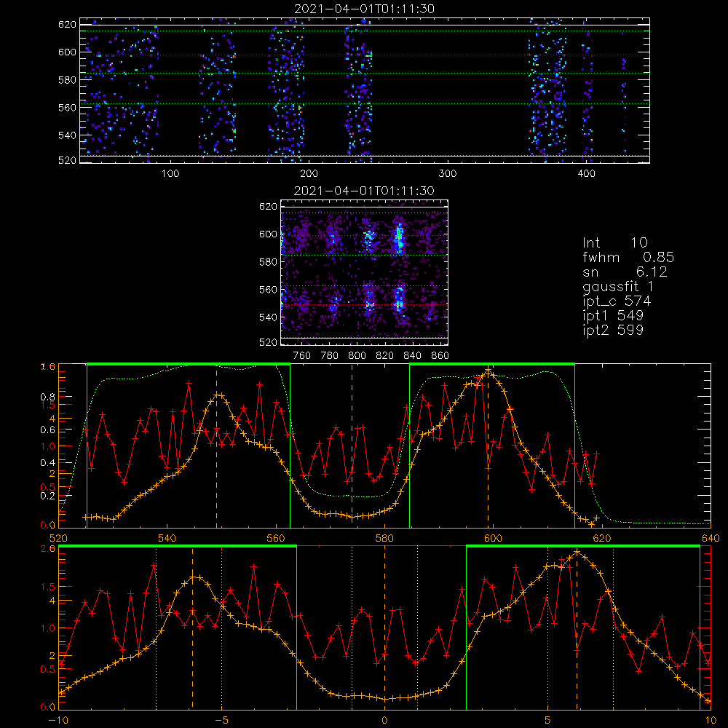
Task: Click the top plot title 2021-04-01T01:11:30
Action: pos(364,8)
